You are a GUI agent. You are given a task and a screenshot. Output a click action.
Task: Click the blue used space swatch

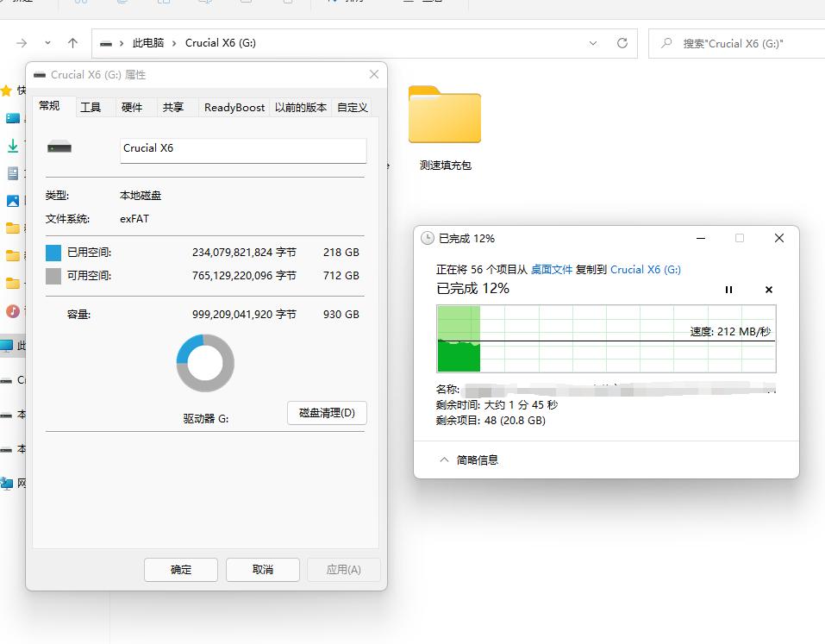coord(53,253)
